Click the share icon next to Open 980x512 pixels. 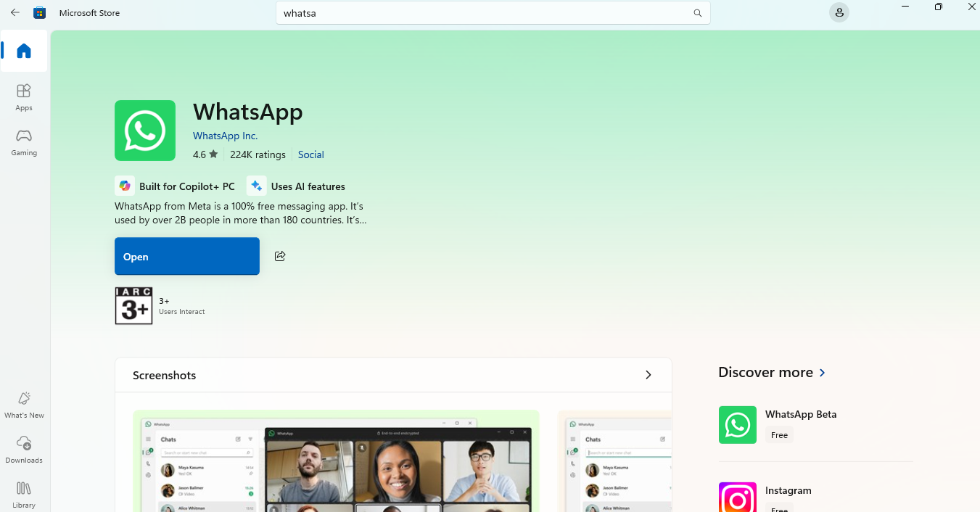pyautogui.click(x=280, y=256)
